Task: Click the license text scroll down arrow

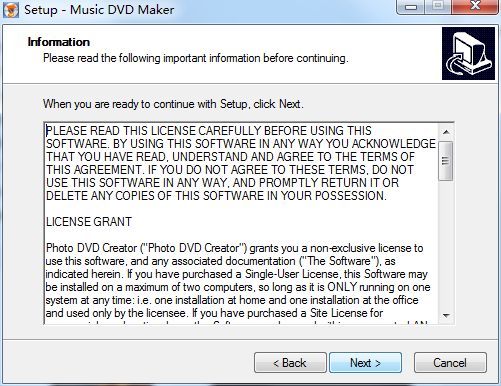Action: (446, 315)
